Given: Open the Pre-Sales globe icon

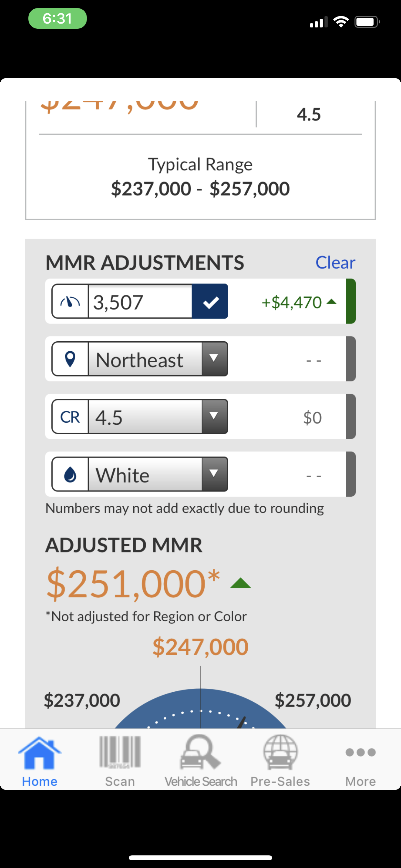Looking at the screenshot, I should coord(280,752).
